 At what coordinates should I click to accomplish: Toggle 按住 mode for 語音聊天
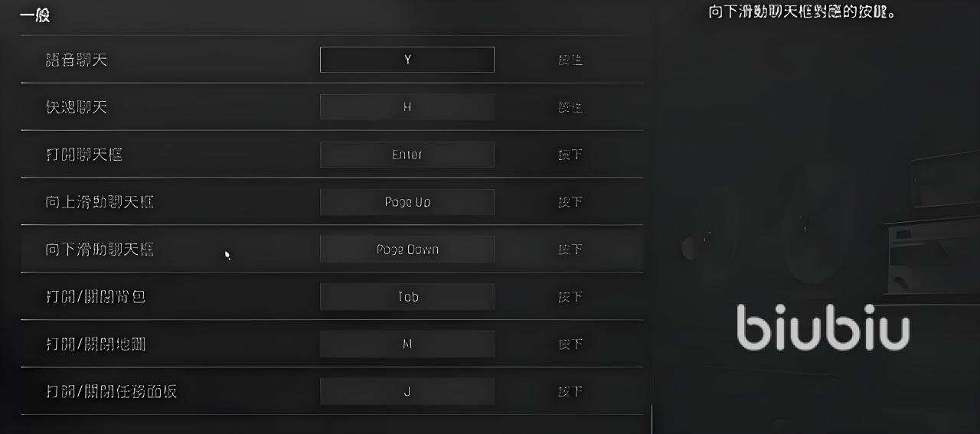coord(570,60)
